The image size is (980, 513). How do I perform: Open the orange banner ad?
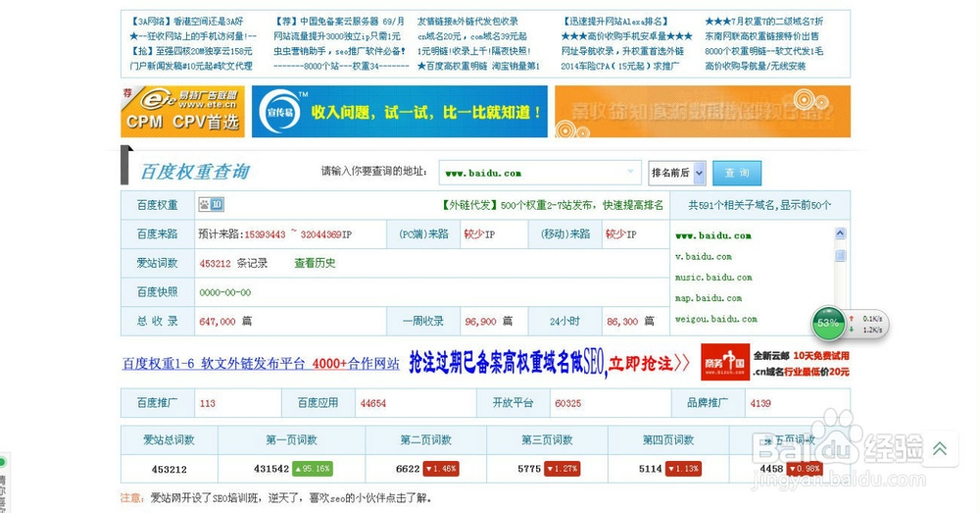point(703,112)
